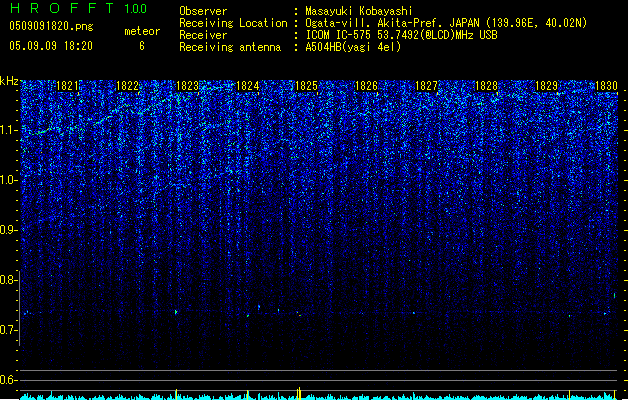Click the yellow "meteor" label
Viewport: 629px width, 400px height.
coord(142,31)
